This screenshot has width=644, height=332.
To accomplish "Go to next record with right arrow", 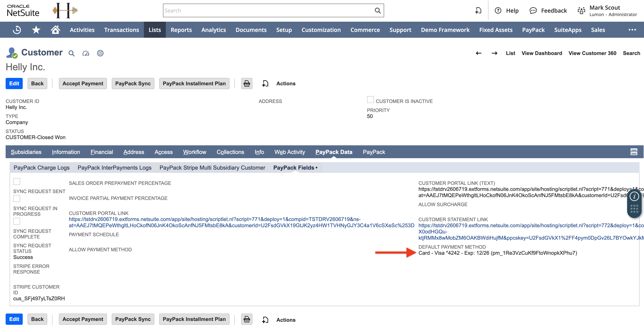I will (494, 53).
